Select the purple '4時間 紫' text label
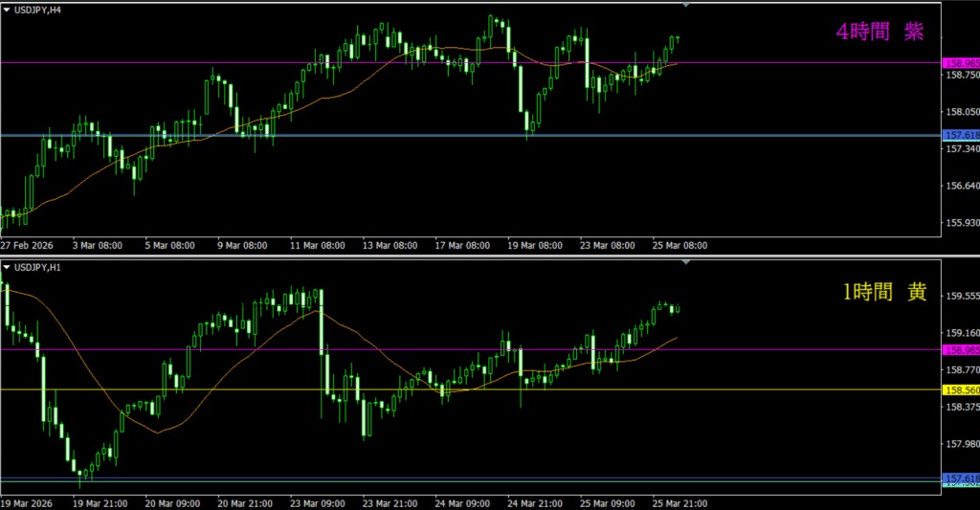The width and height of the screenshot is (980, 510). tap(880, 33)
